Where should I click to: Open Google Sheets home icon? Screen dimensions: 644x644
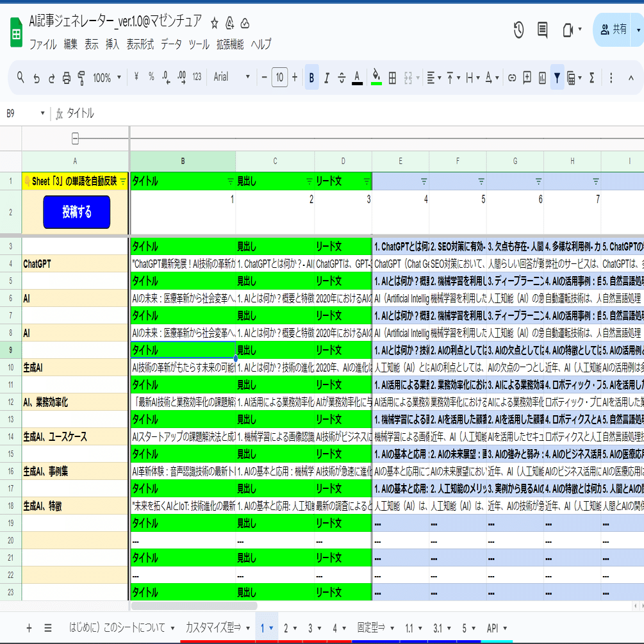(x=16, y=33)
